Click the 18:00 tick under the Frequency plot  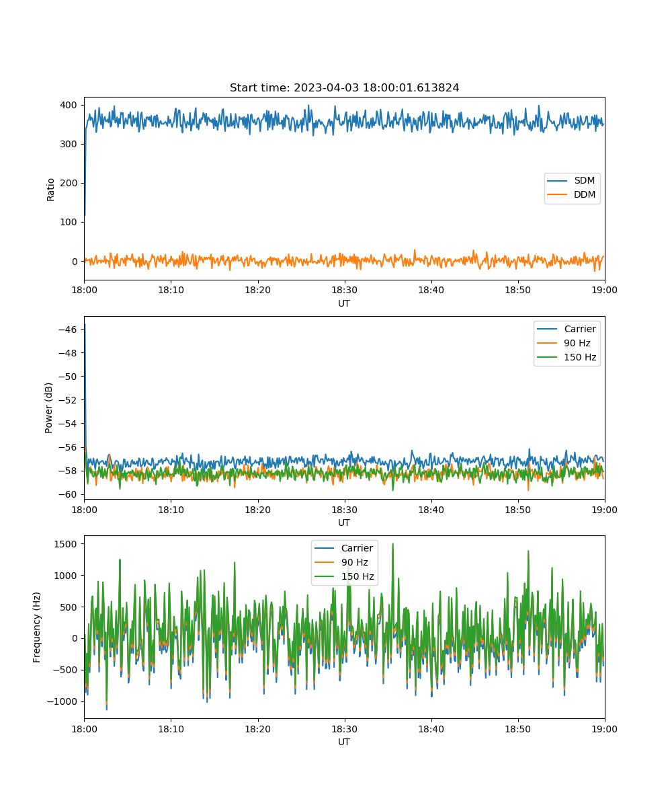(84, 728)
